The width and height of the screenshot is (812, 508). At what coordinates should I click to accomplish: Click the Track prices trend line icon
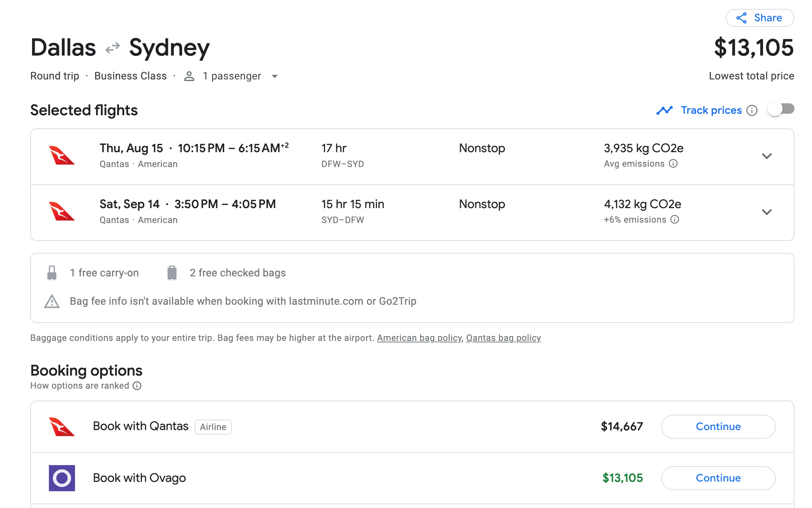point(665,110)
